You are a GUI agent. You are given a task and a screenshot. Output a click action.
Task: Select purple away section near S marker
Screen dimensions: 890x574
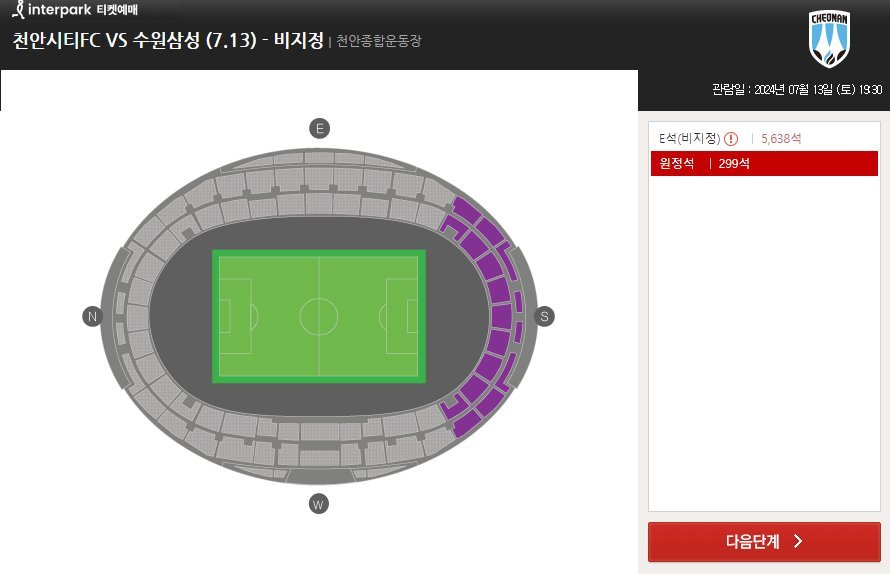(501, 316)
